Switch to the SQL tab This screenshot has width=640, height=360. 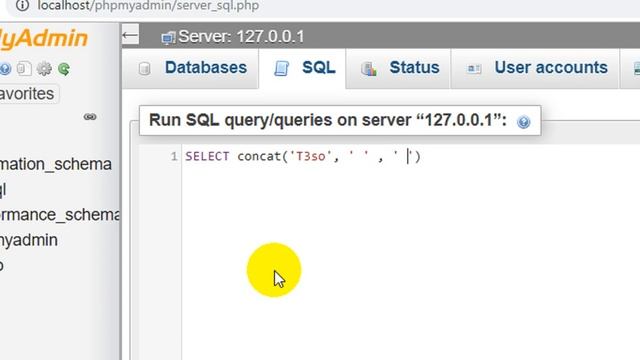pyautogui.click(x=302, y=68)
